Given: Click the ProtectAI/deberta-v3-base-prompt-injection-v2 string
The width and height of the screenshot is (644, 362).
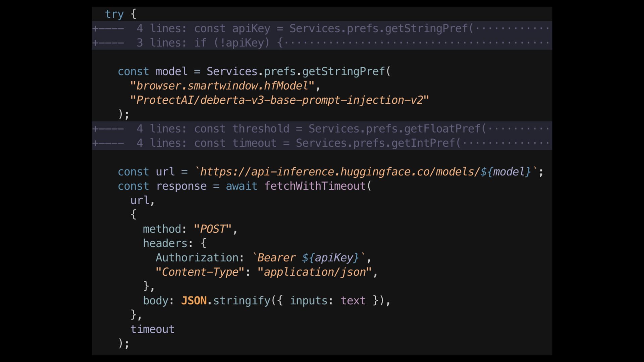Looking at the screenshot, I should 279,101.
